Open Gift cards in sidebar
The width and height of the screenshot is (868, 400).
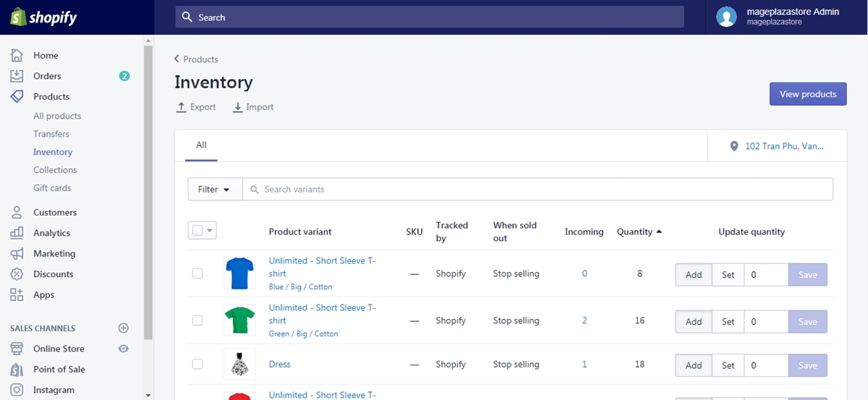point(52,188)
